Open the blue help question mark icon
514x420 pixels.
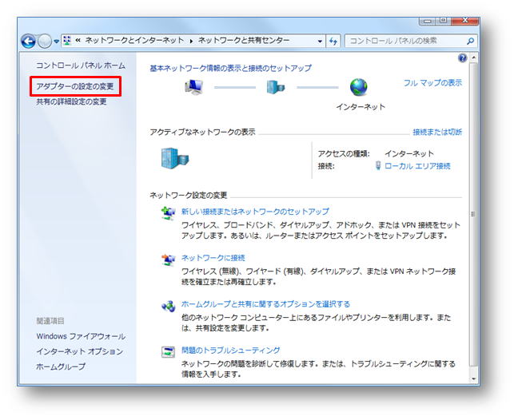462,58
